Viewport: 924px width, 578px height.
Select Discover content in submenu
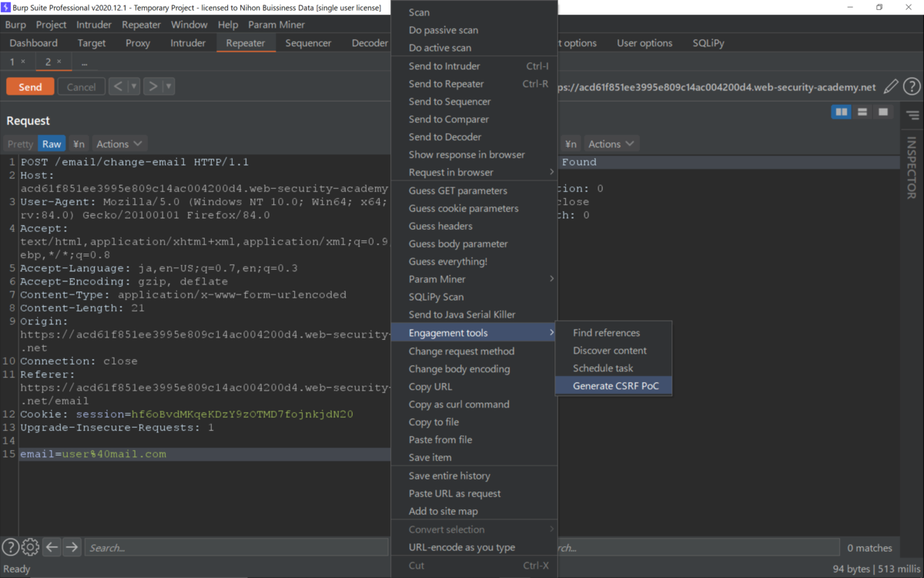coord(614,351)
